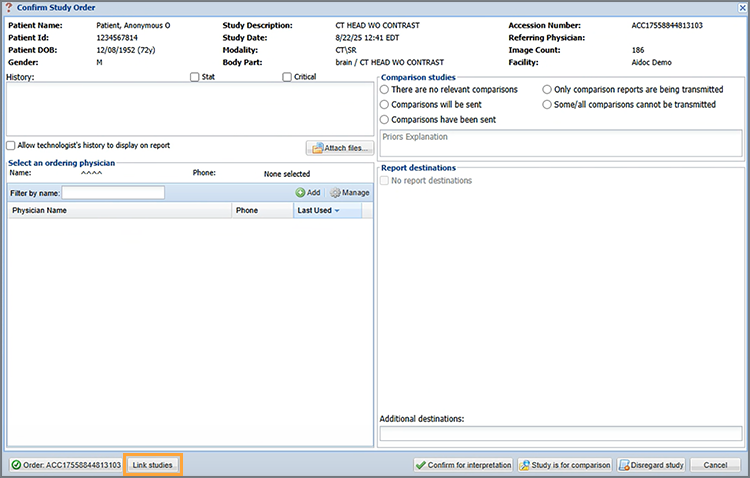Choose Comparisons will be sent option
This screenshot has width=750, height=478.
(x=385, y=104)
